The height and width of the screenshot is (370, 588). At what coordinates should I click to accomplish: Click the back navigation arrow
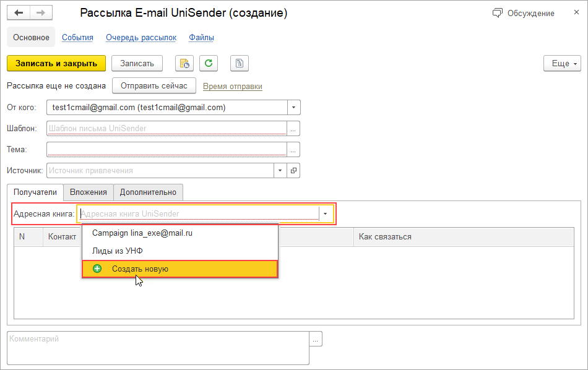click(19, 13)
